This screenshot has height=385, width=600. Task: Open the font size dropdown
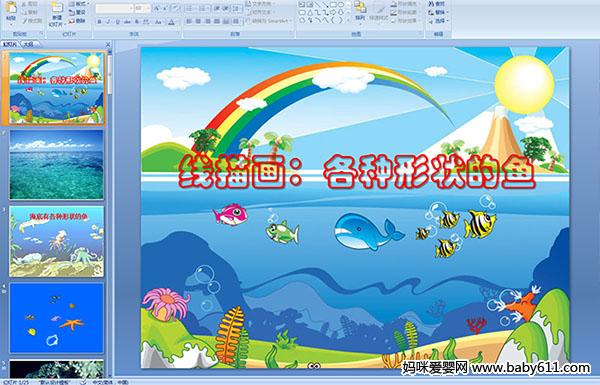click(142, 8)
